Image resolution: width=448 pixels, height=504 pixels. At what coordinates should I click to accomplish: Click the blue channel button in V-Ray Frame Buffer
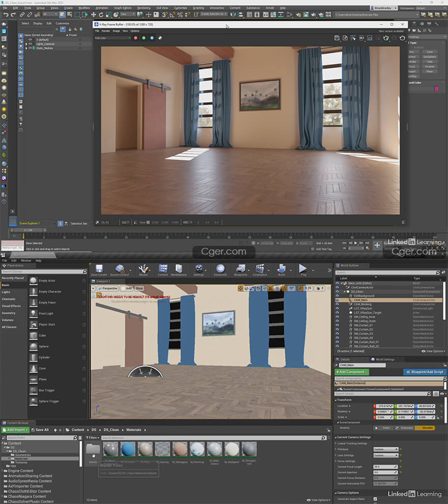pos(152,38)
